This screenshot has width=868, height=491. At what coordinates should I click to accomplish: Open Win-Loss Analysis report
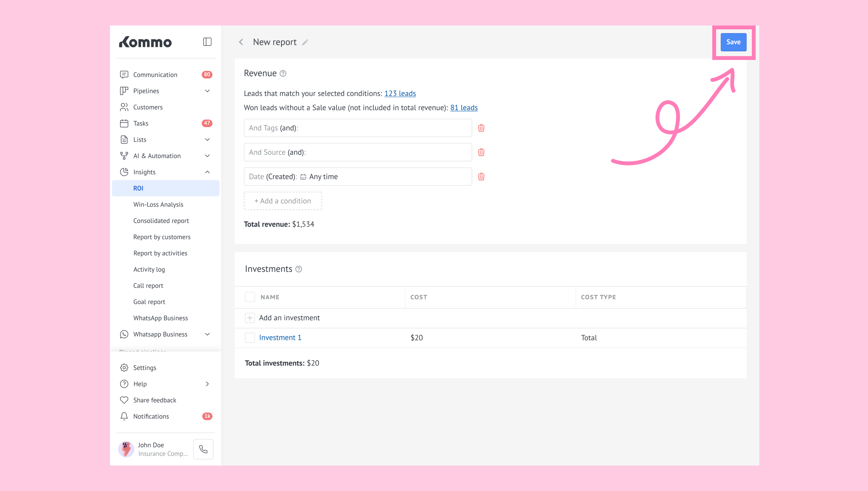click(x=158, y=204)
